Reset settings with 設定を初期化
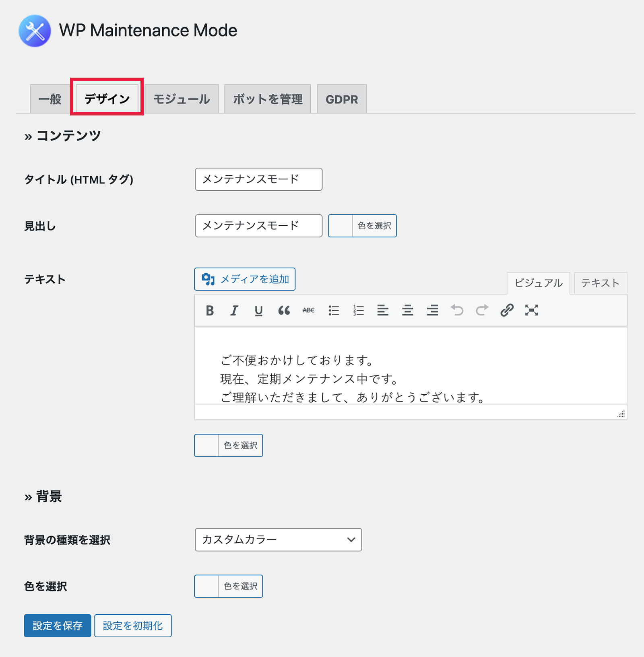Image resolution: width=644 pixels, height=657 pixels. 133,626
